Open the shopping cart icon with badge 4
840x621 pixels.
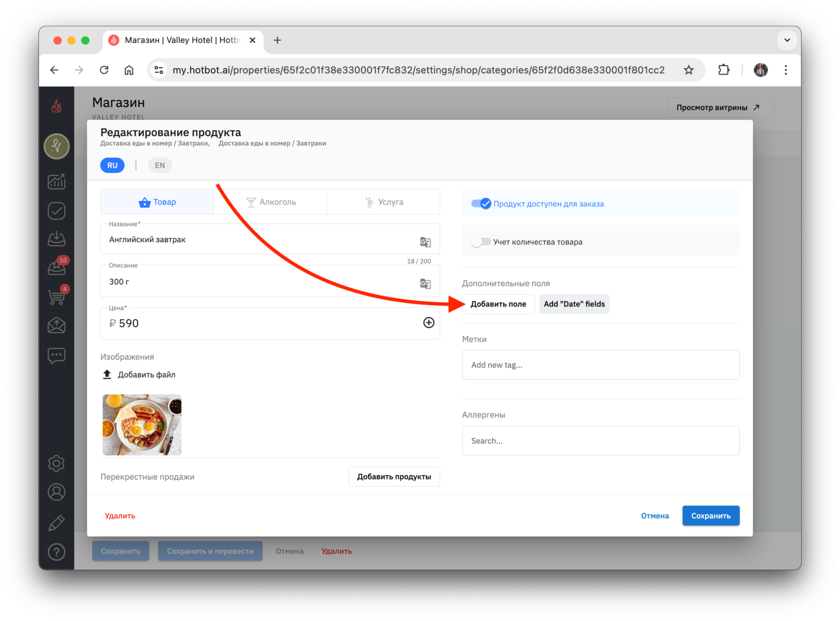pos(56,296)
